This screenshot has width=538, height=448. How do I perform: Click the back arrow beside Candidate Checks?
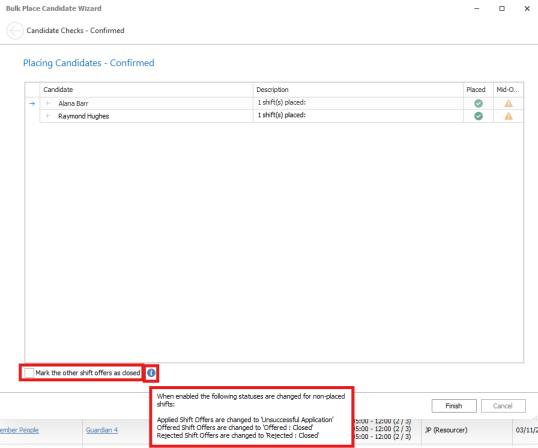(15, 31)
